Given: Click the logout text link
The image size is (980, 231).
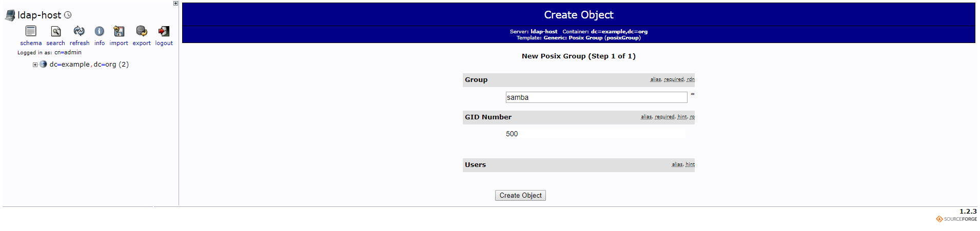Looking at the screenshot, I should (x=164, y=43).
